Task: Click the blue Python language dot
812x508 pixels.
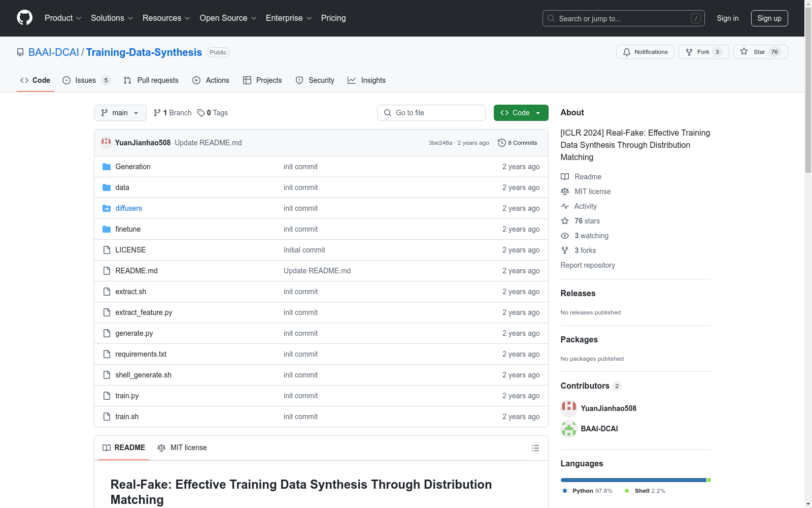Action: [565, 491]
